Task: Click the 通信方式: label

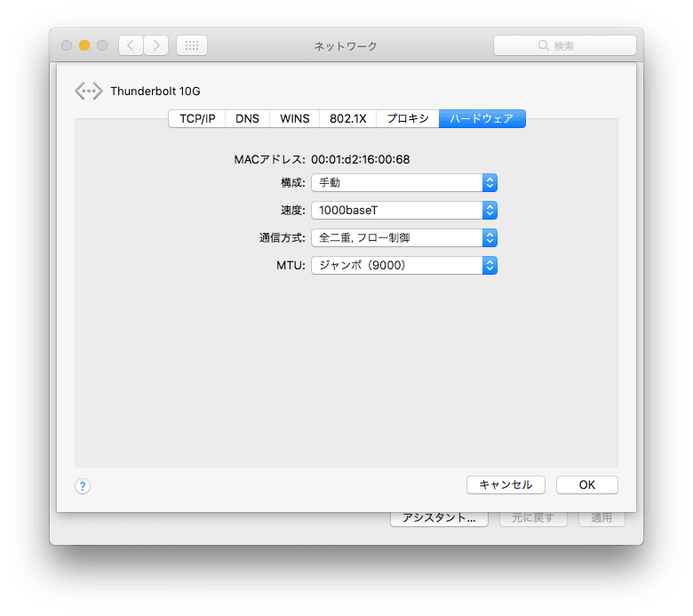Action: click(282, 238)
